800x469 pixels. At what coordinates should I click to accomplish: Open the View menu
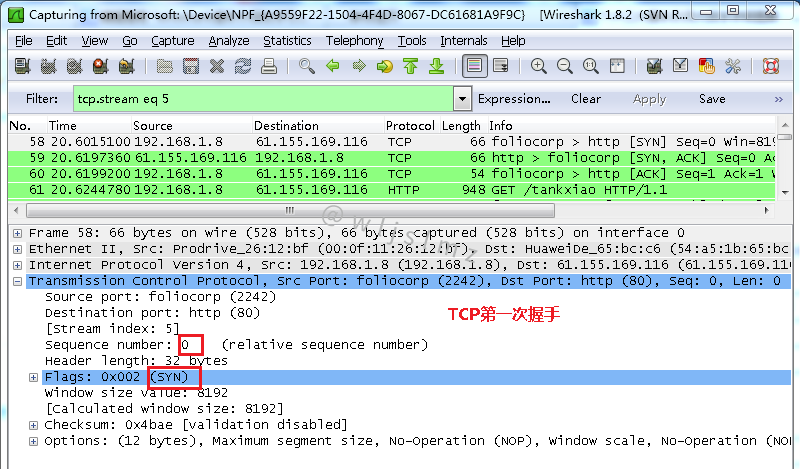(94, 41)
